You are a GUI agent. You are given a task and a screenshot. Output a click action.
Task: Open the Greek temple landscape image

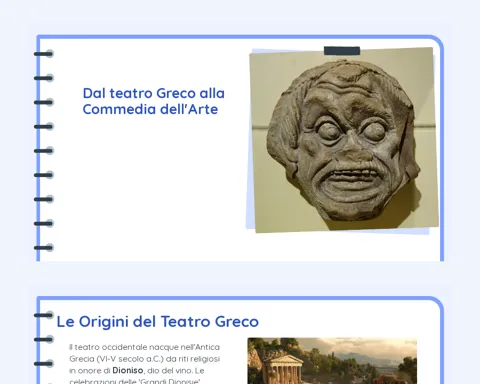click(x=332, y=361)
